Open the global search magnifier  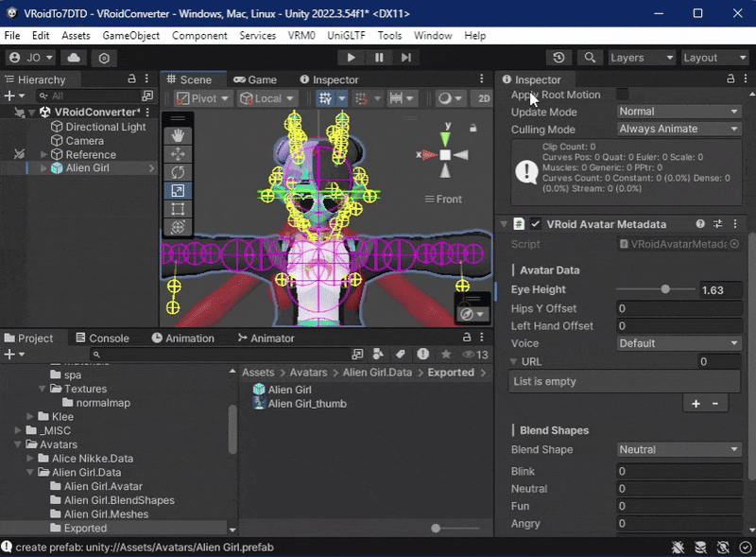[x=589, y=58]
